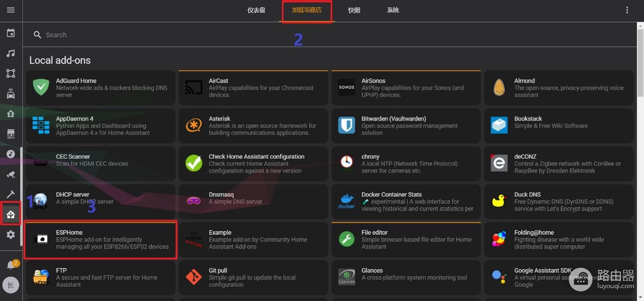Open the node network sidebar icon

pyautogui.click(x=11, y=74)
